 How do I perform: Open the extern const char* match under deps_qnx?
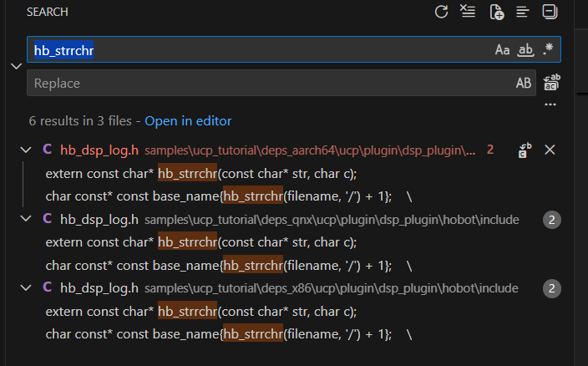200,242
